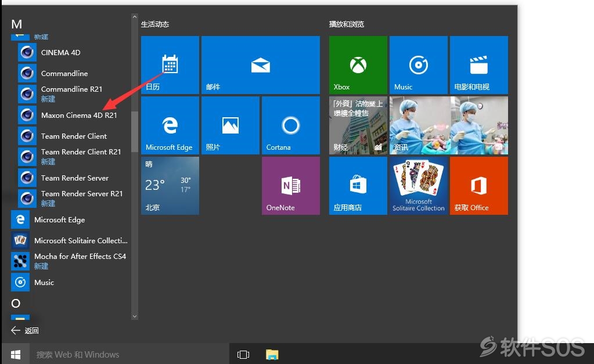Image resolution: width=594 pixels, height=364 pixels.
Task: Launch the Microsoft Edge tile
Action: 170,125
